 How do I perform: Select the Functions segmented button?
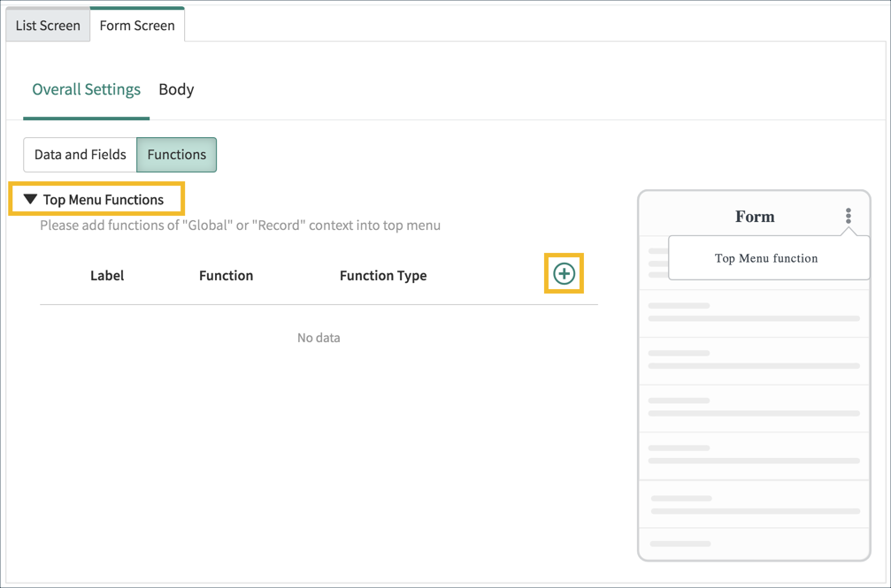click(176, 155)
